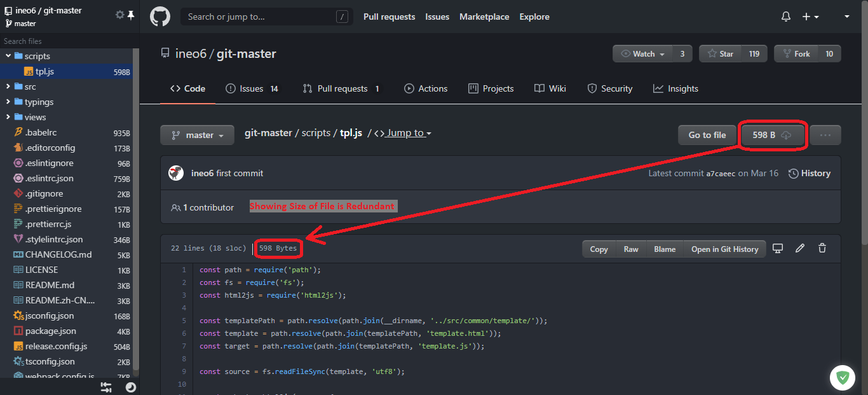Image resolution: width=868 pixels, height=395 pixels.
Task: Expand the typings folder
Action: coord(8,102)
